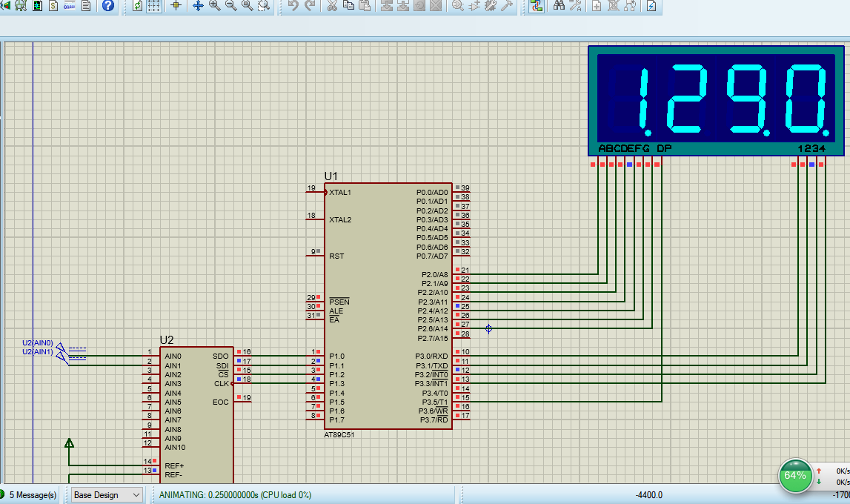Open the Help blue question mark icon
Screen dimensions: 850x504
(108, 6)
